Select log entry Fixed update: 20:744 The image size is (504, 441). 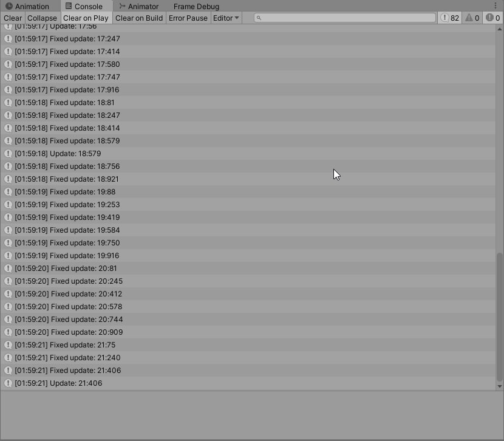(x=248, y=319)
